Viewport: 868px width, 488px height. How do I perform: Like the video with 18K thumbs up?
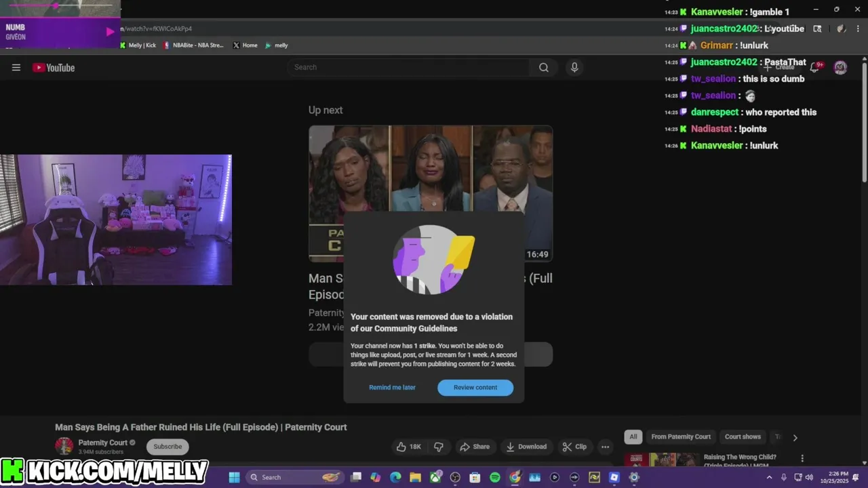[408, 447]
